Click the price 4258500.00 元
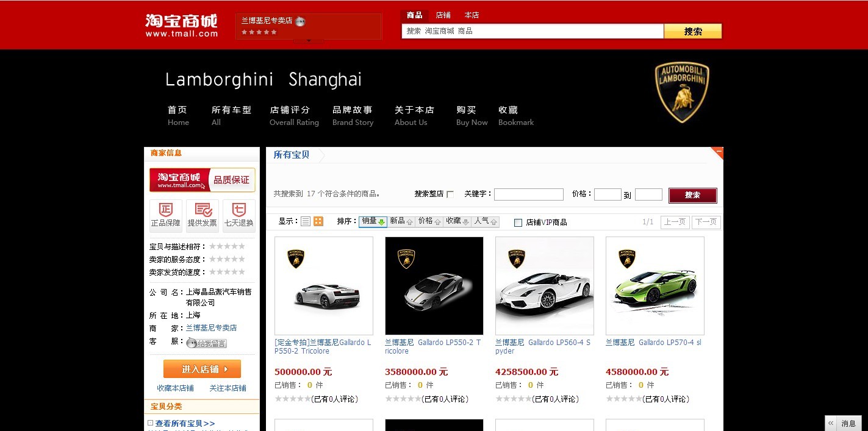 [x=526, y=372]
